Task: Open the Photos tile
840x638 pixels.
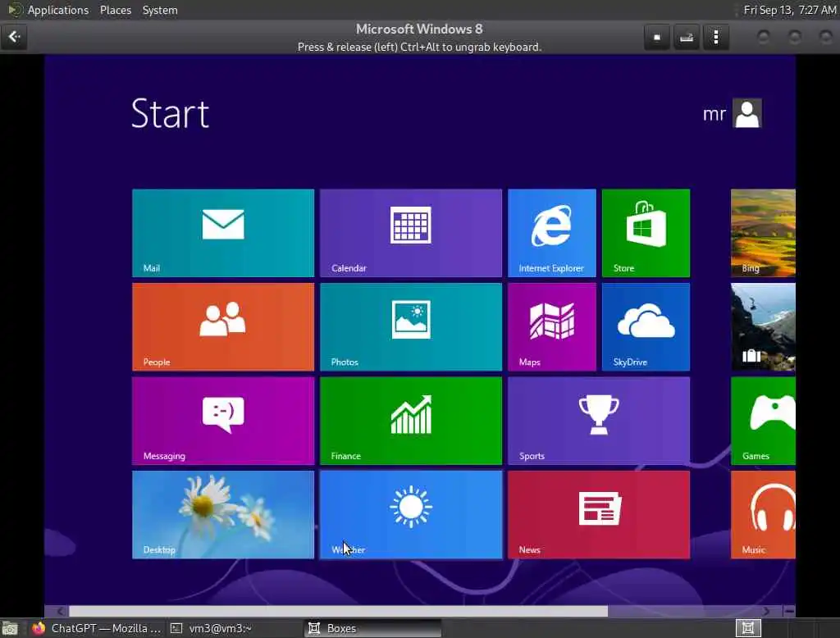Action: [411, 326]
